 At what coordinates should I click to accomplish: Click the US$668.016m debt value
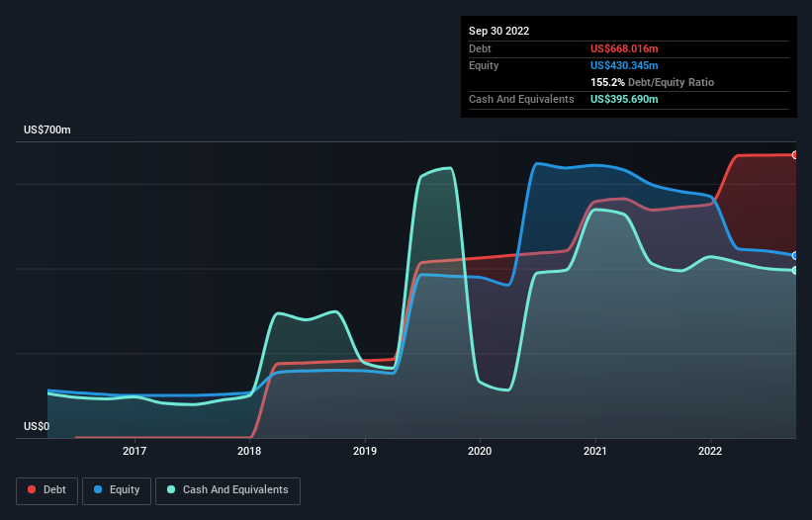coord(624,48)
